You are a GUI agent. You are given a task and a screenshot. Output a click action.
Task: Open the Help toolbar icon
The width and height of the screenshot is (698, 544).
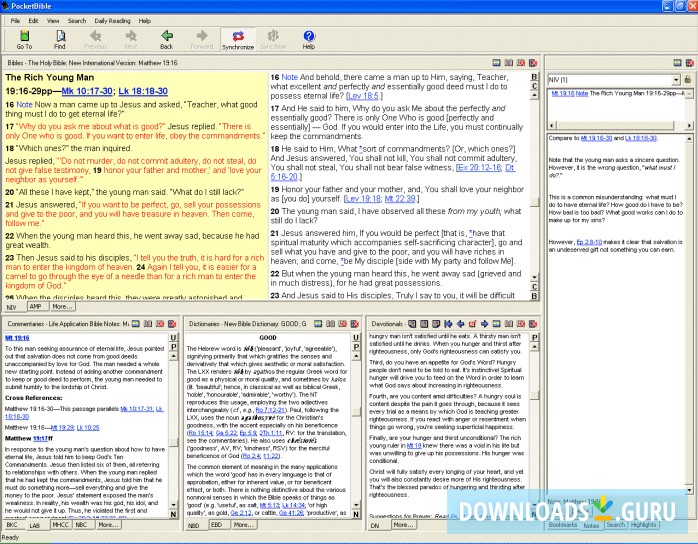(308, 39)
